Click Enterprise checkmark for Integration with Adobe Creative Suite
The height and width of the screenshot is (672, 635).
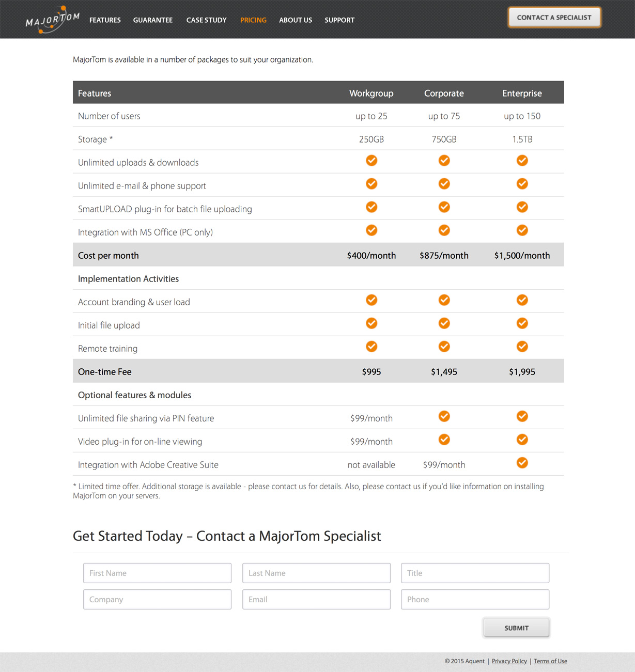click(x=522, y=463)
